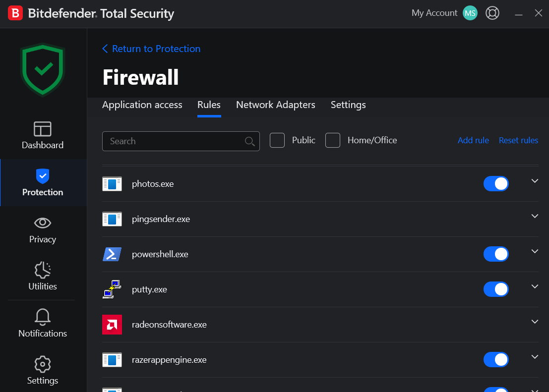Expand the photos.exe rule details
549x392 pixels.
click(x=535, y=181)
